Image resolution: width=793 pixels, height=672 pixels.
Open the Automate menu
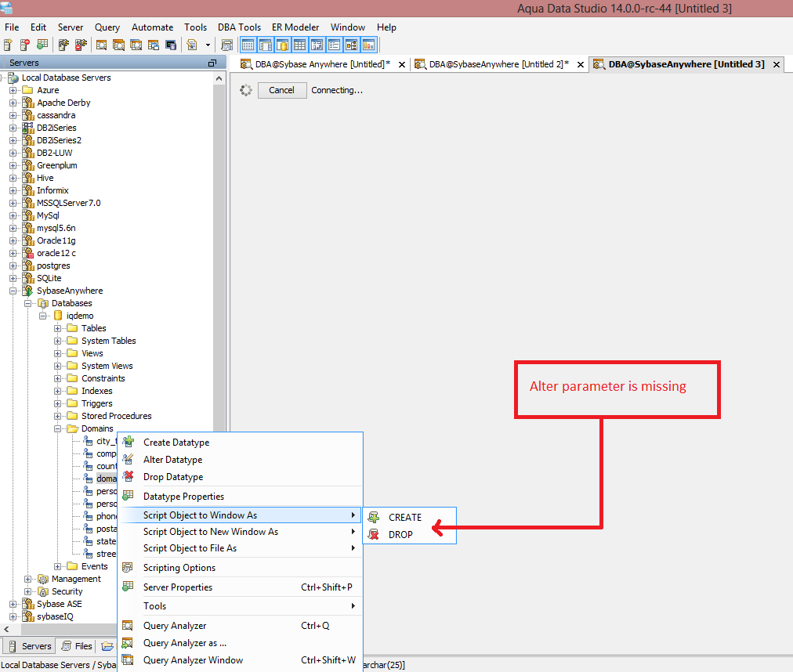point(152,27)
